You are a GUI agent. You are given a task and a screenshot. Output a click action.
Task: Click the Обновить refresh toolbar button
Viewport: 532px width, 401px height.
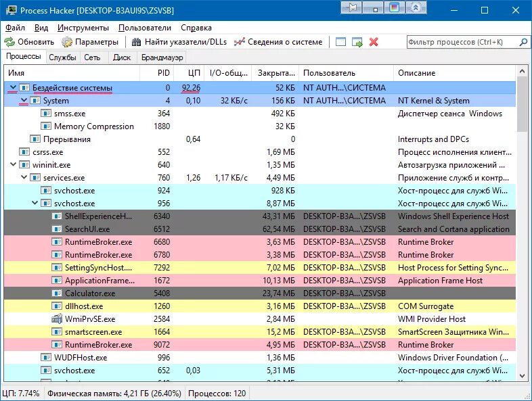click(x=29, y=42)
